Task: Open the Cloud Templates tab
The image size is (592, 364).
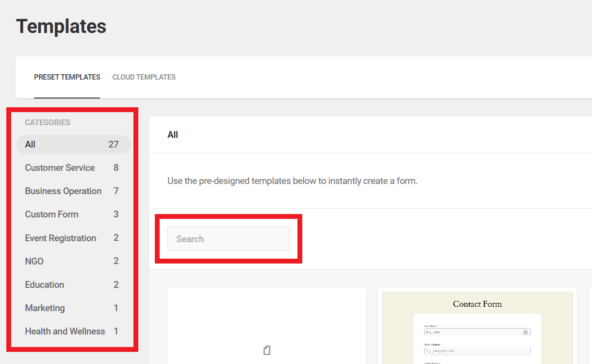Action: [x=144, y=77]
